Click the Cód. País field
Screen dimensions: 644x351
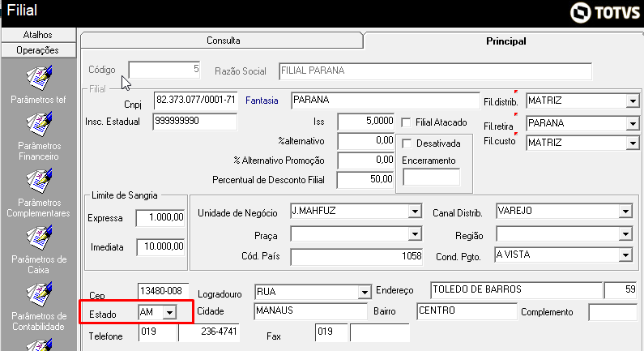356,257
